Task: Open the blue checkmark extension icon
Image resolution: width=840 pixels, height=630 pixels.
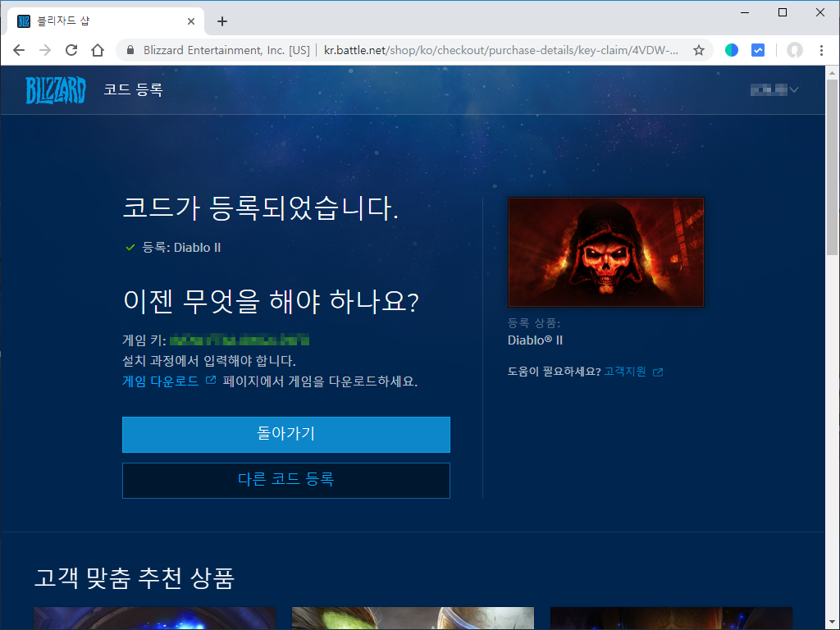Action: click(x=758, y=50)
